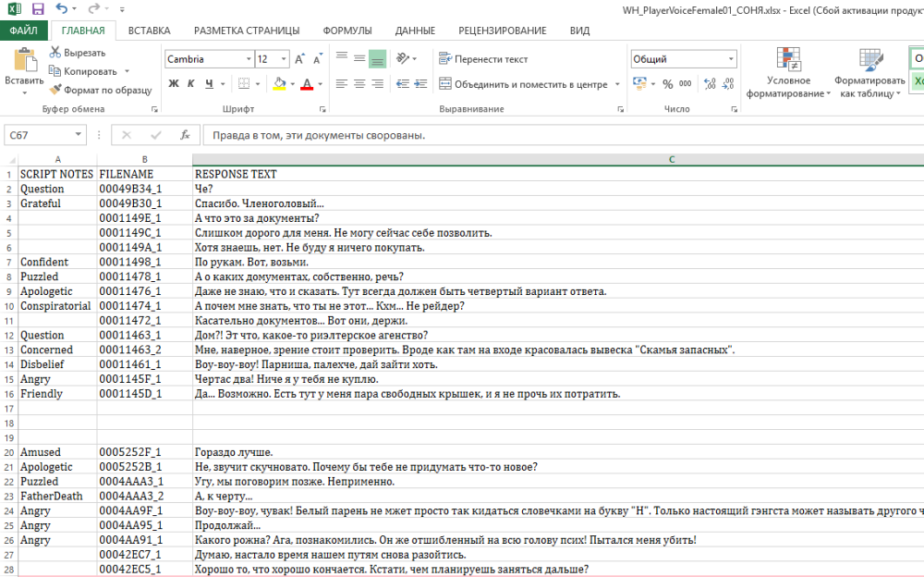Viewport: 924px width, 577px height.
Task: Decrease font size with small A
Action: tap(317, 59)
